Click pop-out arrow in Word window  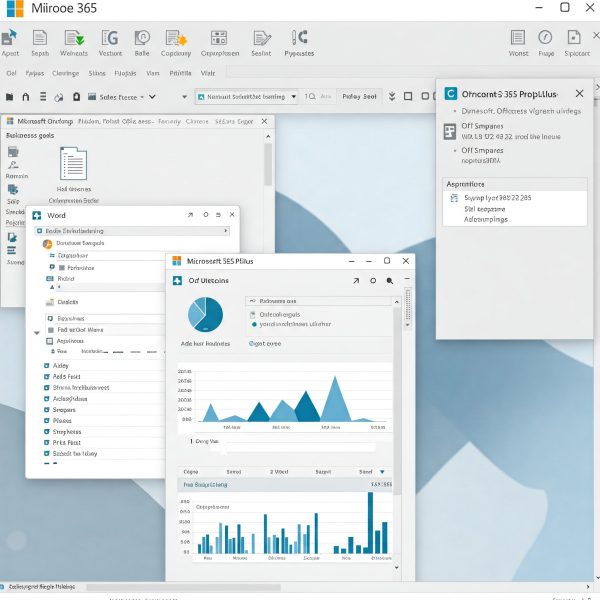point(191,215)
